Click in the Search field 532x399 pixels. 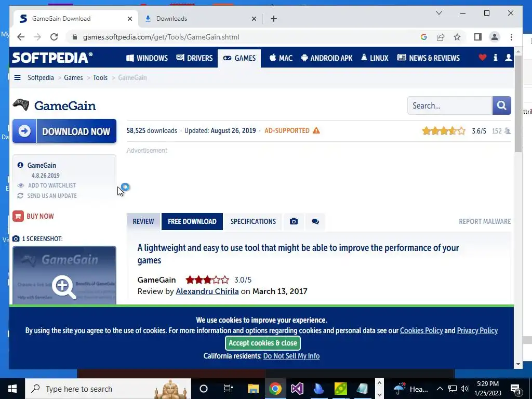point(449,105)
